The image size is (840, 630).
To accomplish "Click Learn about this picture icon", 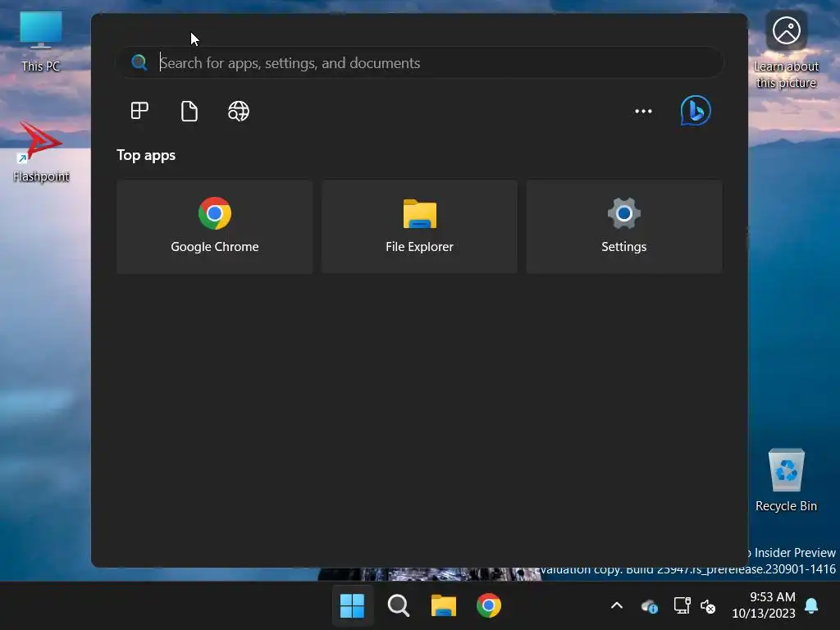I will pyautogui.click(x=786, y=49).
